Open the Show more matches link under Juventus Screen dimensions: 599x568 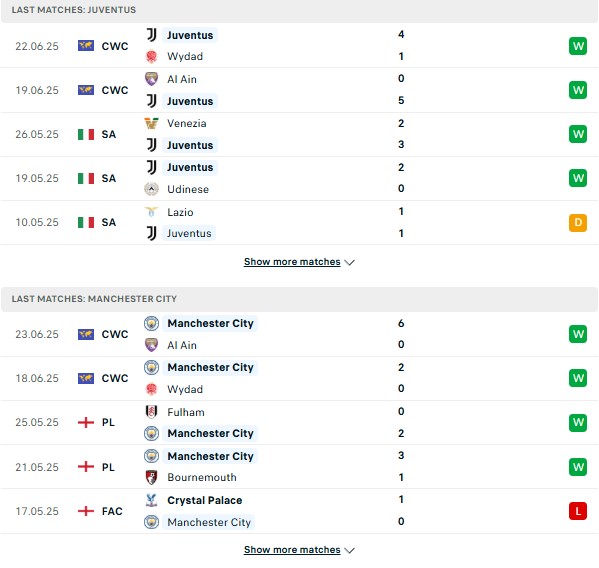(292, 262)
